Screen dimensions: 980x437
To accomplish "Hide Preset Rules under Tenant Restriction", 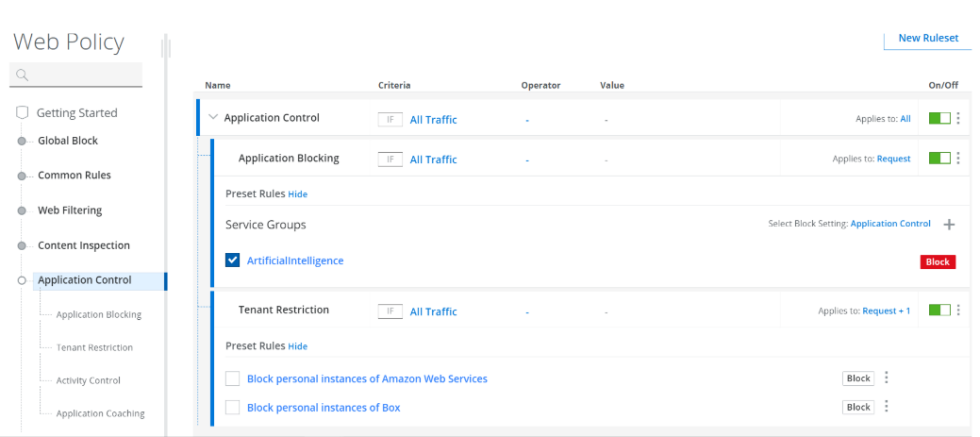I will pos(297,345).
